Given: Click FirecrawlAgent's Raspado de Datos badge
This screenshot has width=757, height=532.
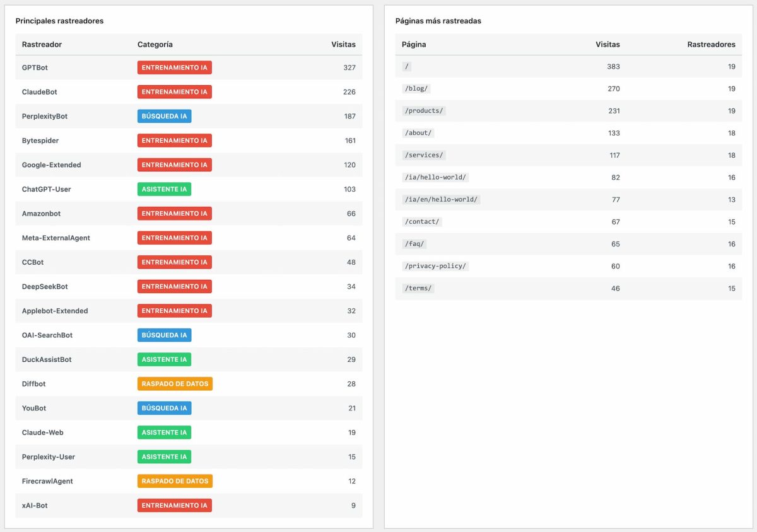Looking at the screenshot, I should coord(175,481).
